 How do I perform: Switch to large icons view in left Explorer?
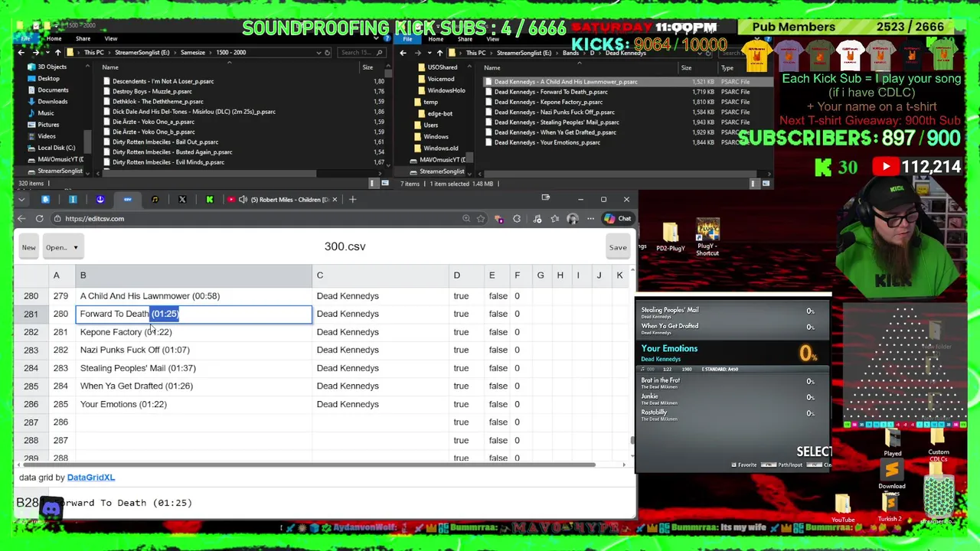point(385,184)
